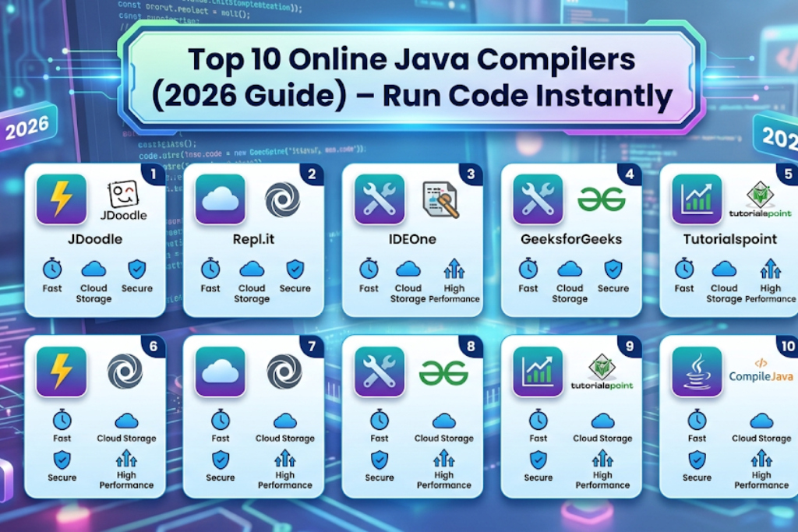This screenshot has width=798, height=532.
Task: Click the lightning bolt tile in card 6
Action: pyautogui.click(x=62, y=372)
